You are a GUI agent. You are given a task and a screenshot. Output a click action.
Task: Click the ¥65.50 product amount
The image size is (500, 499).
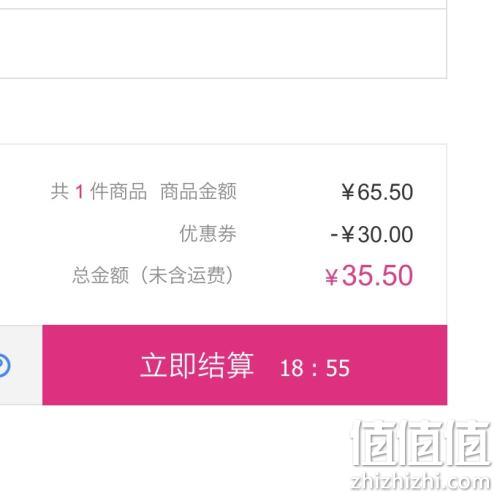tap(377, 192)
